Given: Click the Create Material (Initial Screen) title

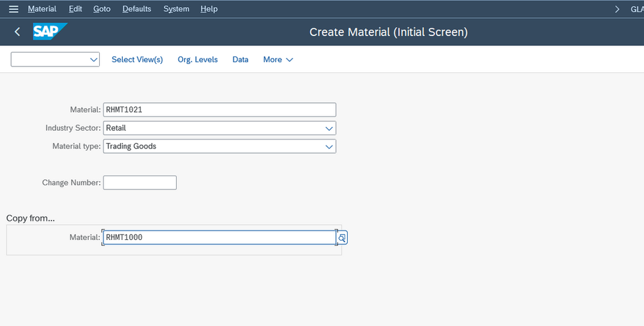Looking at the screenshot, I should [388, 32].
